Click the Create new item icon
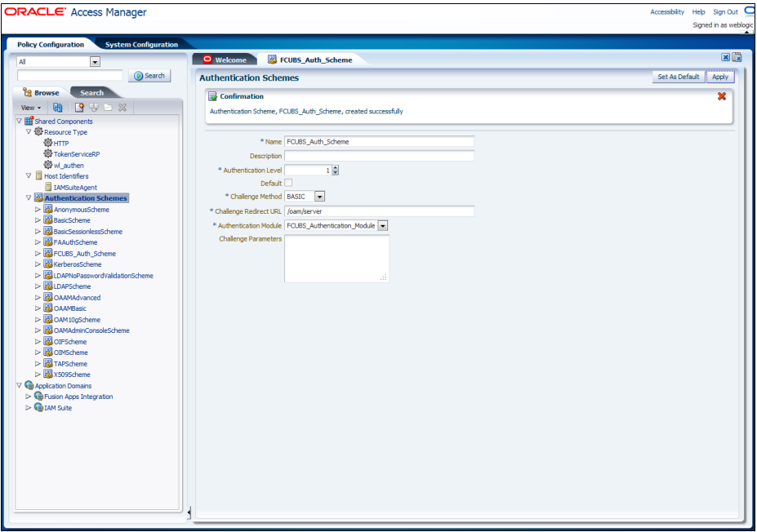The image size is (757, 532). coord(79,108)
